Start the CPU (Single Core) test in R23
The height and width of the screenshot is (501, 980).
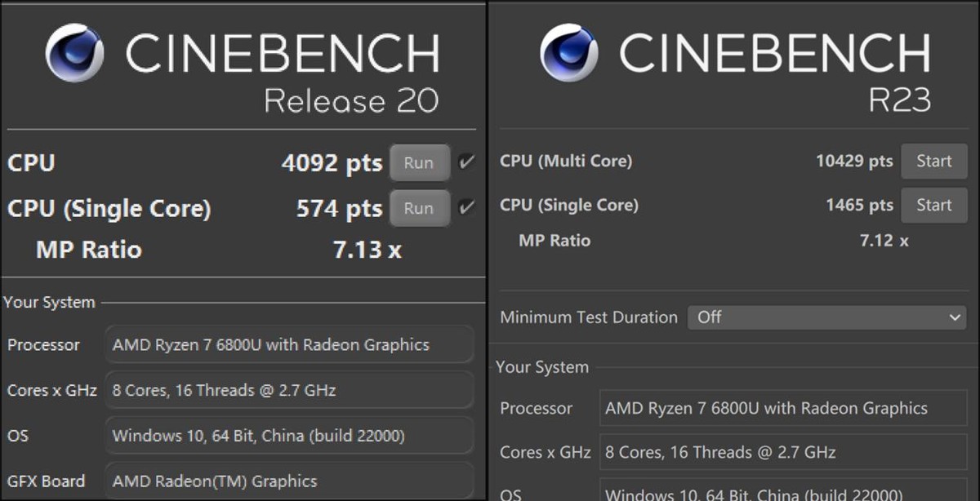point(933,205)
